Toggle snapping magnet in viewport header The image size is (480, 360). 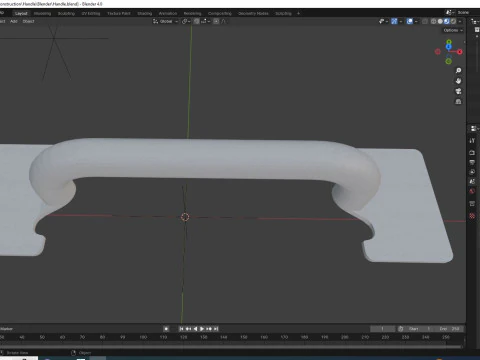tap(197, 21)
